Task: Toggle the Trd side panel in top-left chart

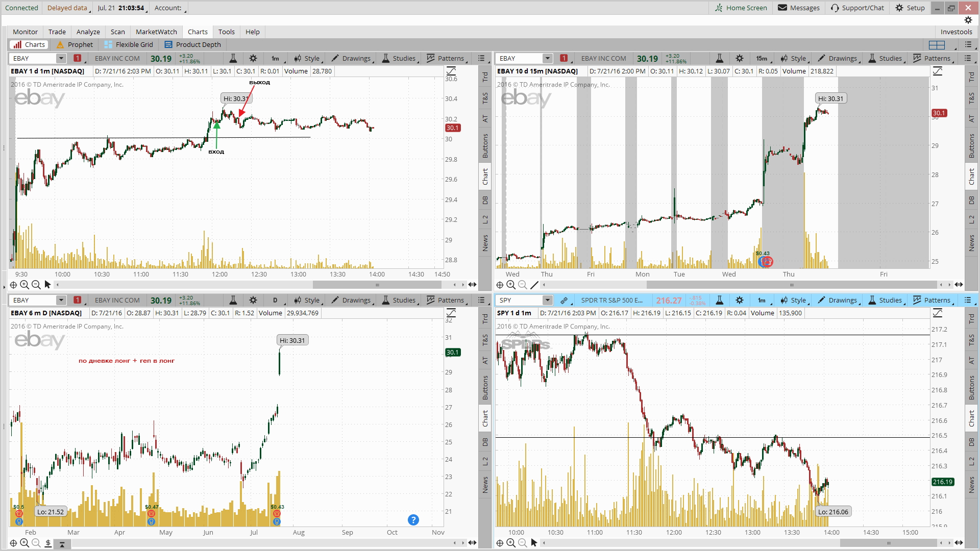Action: tap(485, 77)
